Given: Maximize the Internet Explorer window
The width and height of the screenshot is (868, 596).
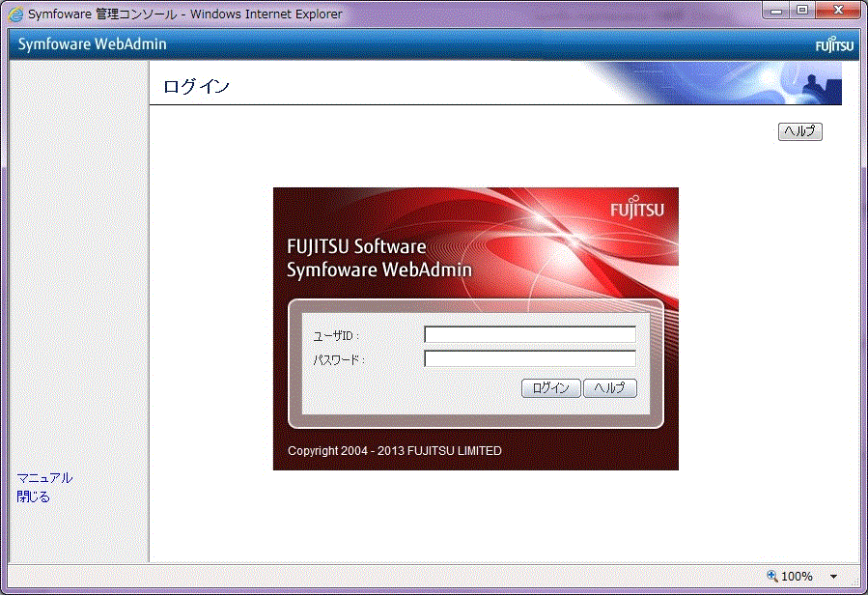Looking at the screenshot, I should pyautogui.click(x=802, y=12).
